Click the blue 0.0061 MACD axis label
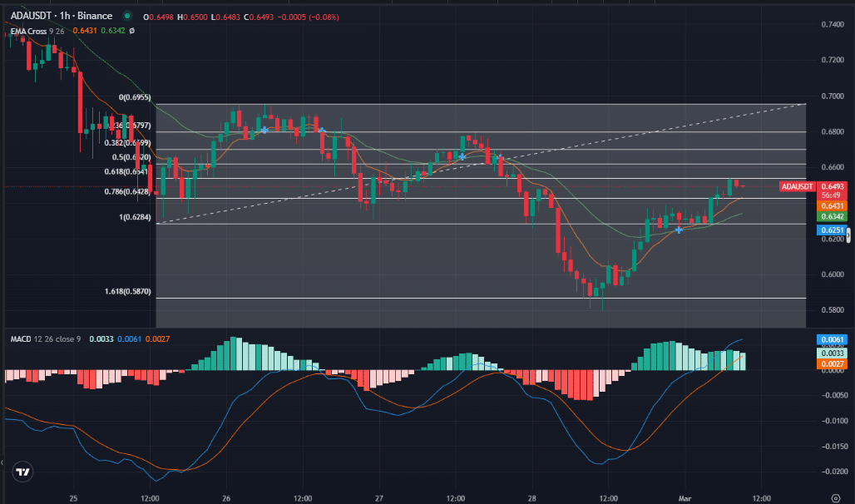This screenshot has height=504, width=855. pyautogui.click(x=832, y=340)
